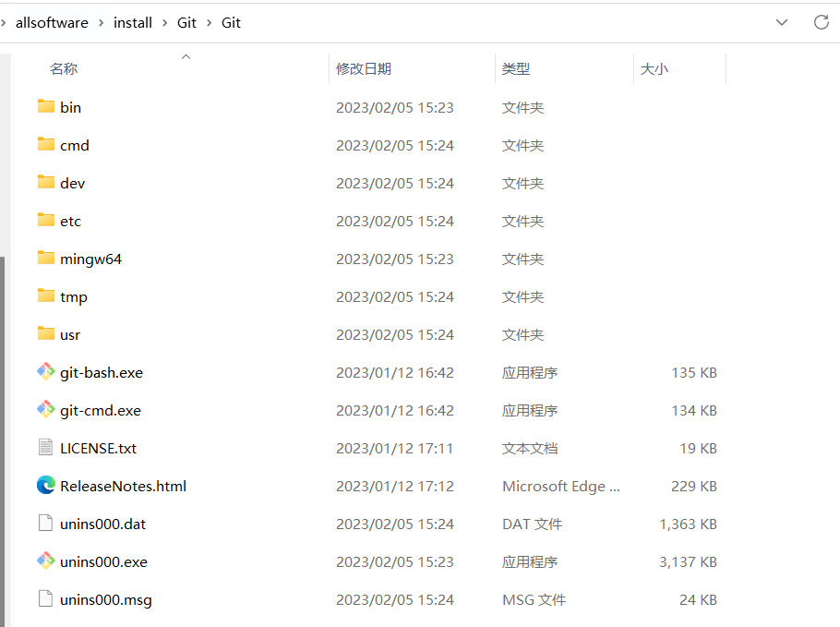Sort by the 类型 column header
840x627 pixels.
point(516,69)
